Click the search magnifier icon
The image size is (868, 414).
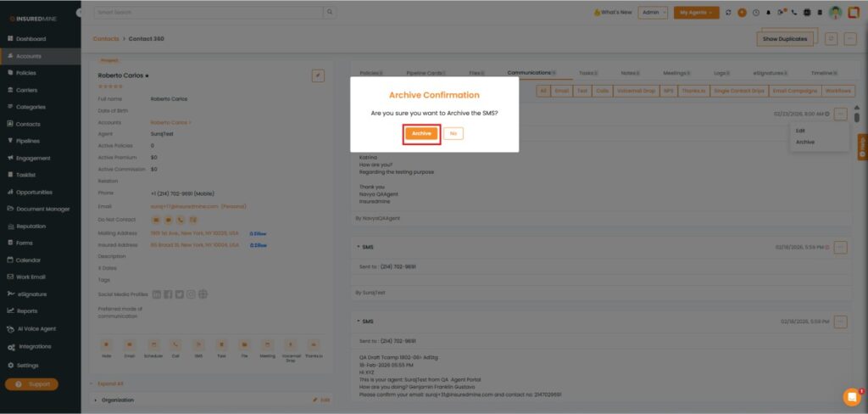[x=330, y=13]
